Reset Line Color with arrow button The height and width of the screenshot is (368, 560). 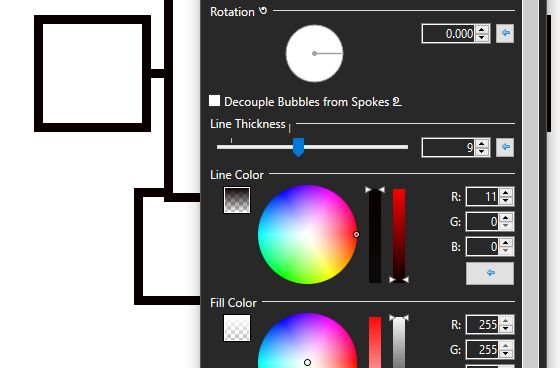click(x=490, y=273)
